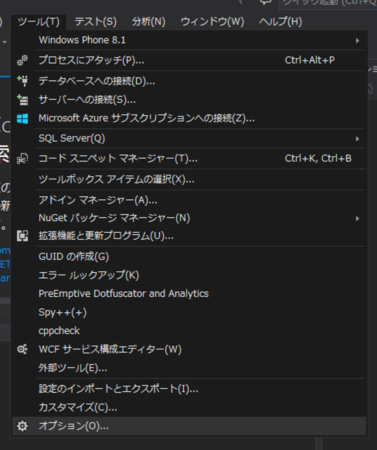Open WCF サービス構成エディター(W)
This screenshot has height=450, width=377.
[x=189, y=349]
